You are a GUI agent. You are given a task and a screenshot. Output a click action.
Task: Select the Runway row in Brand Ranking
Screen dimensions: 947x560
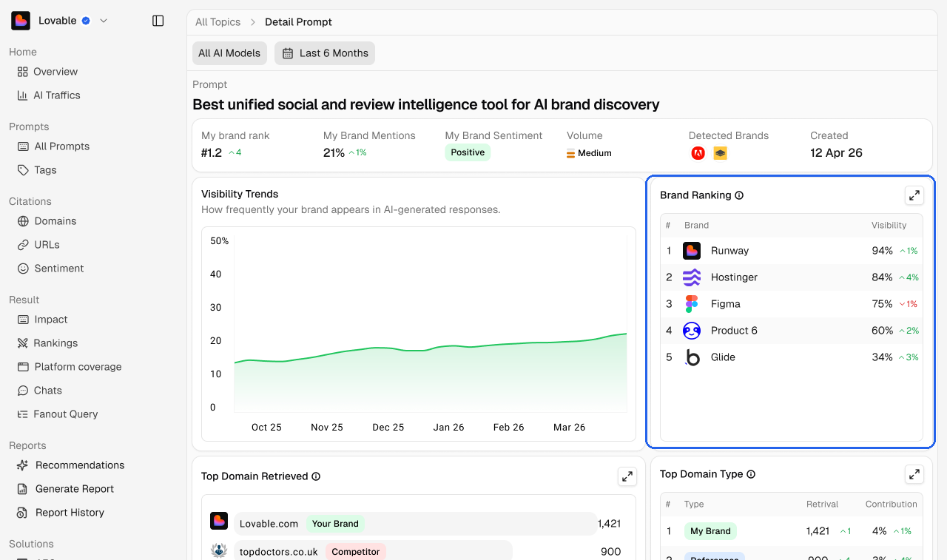point(792,251)
